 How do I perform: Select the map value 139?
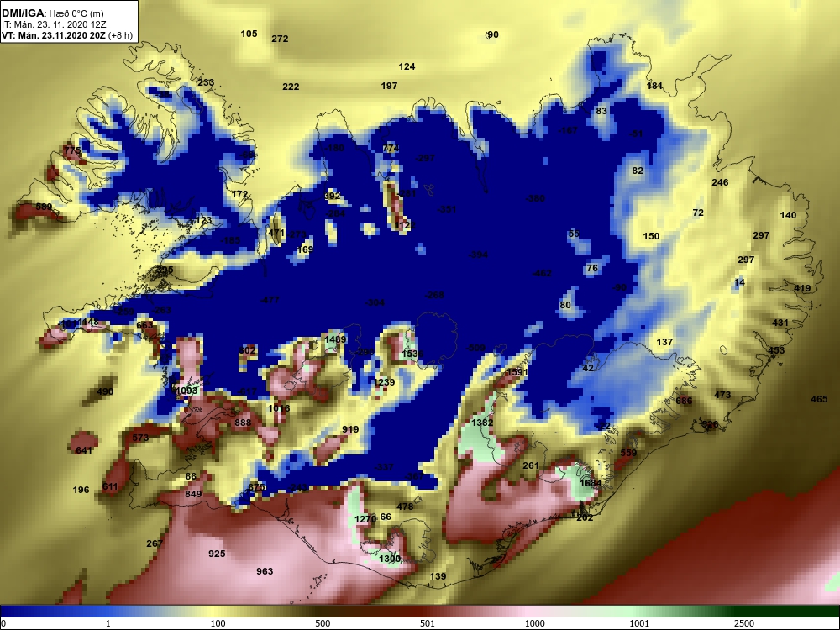pyautogui.click(x=438, y=576)
